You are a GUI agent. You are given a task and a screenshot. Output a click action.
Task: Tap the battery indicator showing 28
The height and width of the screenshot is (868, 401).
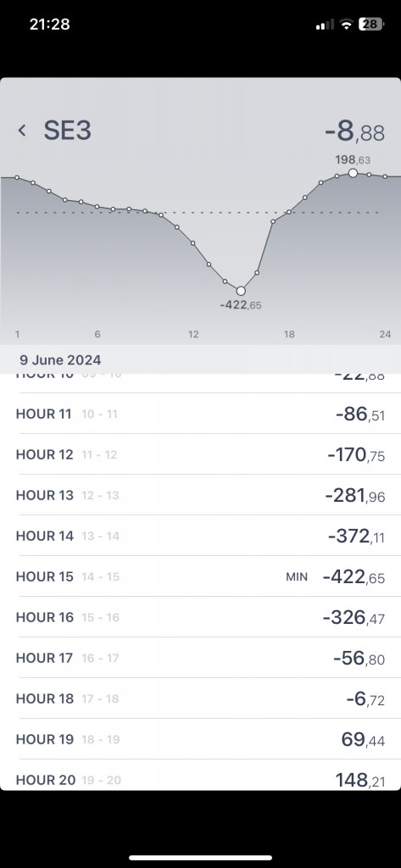pos(370,25)
